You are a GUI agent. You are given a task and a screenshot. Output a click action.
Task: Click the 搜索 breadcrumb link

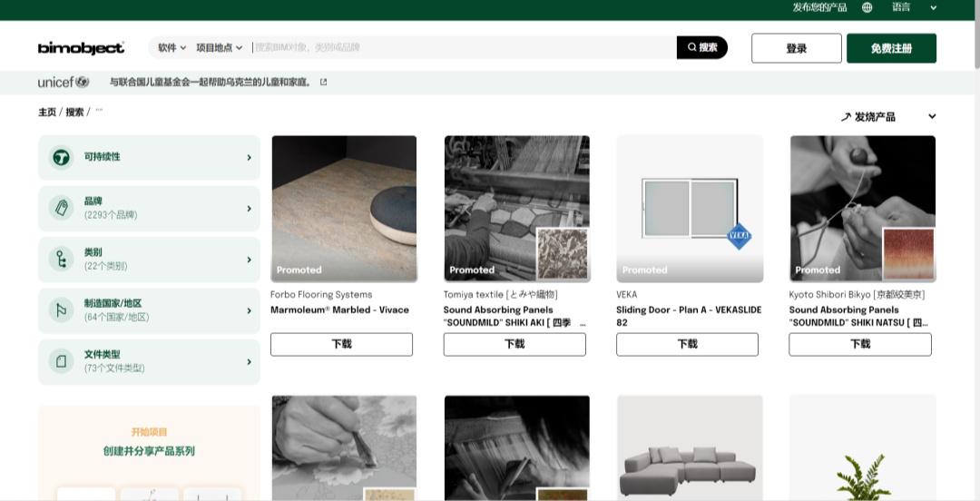click(74, 112)
